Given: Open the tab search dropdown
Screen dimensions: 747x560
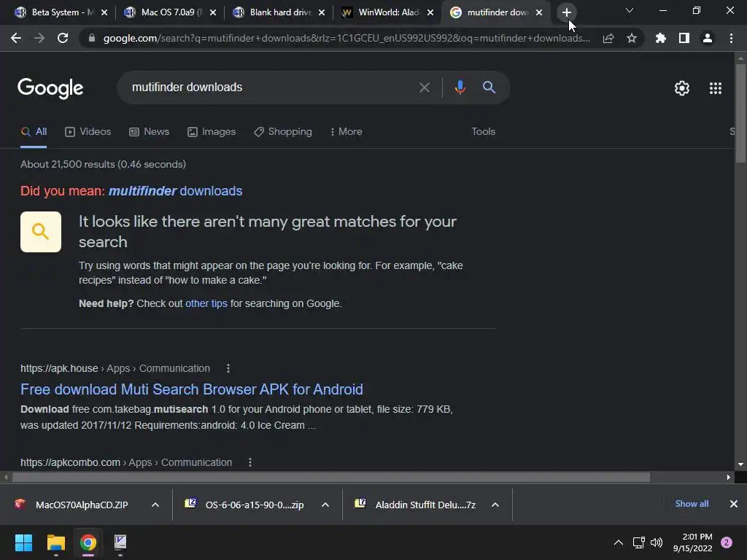Looking at the screenshot, I should point(630,10).
